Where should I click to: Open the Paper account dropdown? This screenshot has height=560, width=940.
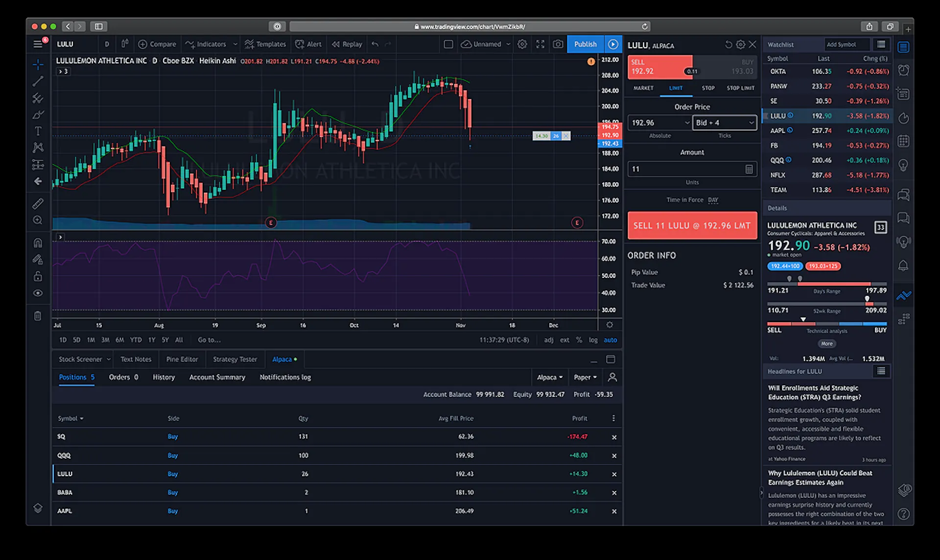[585, 377]
